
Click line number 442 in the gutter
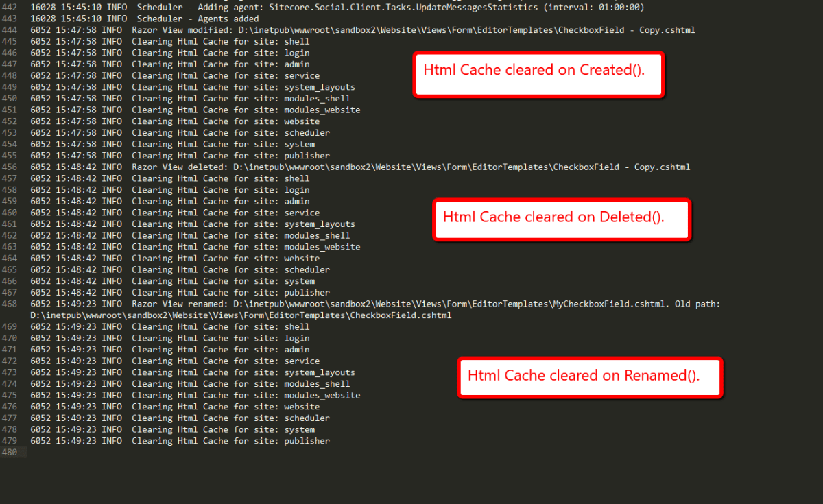coord(10,8)
